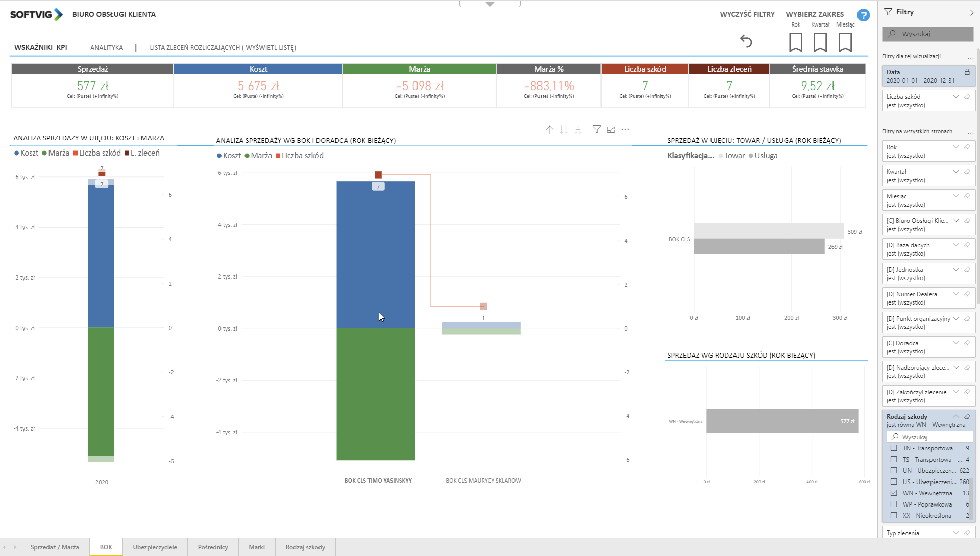Expand the [C] Doradca filter card

point(955,343)
